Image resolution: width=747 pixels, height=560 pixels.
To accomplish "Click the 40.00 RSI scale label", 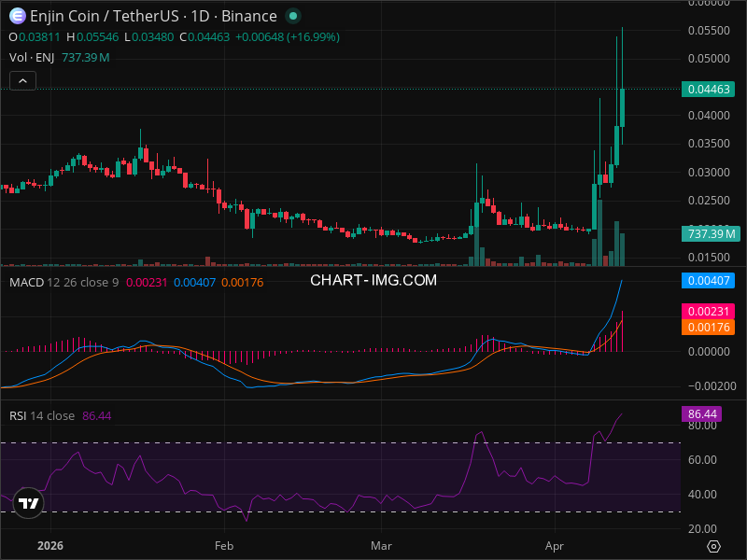I will (x=702, y=495).
